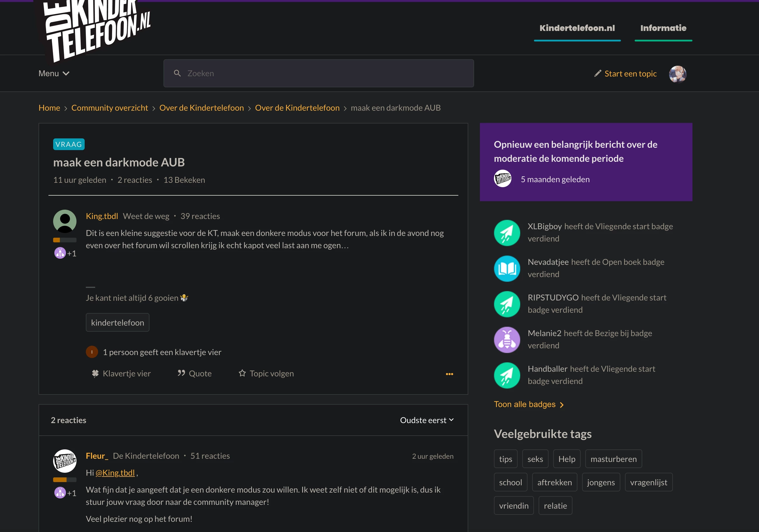759x532 pixels.
Task: Switch to the Informatie tab
Action: point(663,28)
